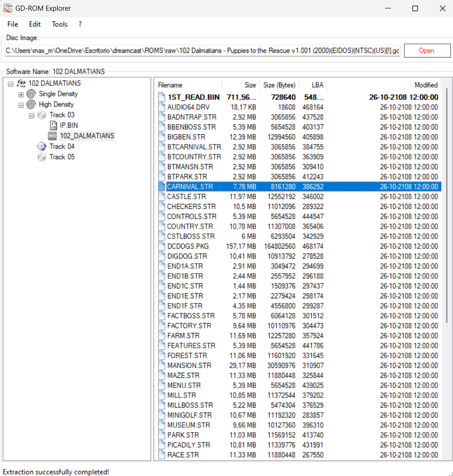Open the ? help menu
The width and height of the screenshot is (453, 476).
(x=80, y=24)
